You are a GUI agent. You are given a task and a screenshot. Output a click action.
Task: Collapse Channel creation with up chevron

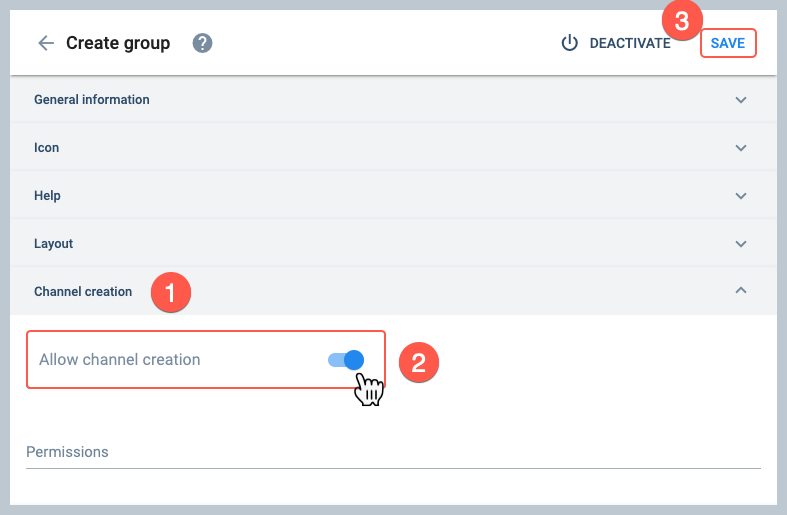[741, 290]
